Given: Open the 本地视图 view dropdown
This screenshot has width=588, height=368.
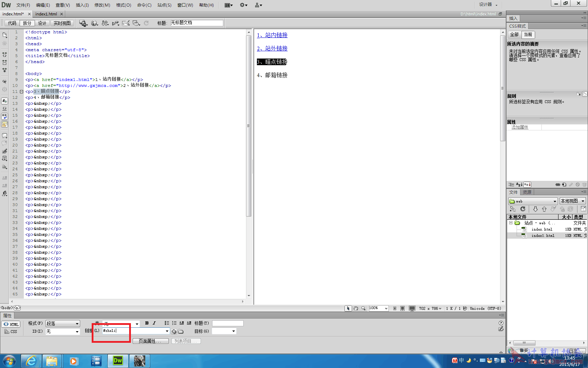Looking at the screenshot, I should (x=573, y=201).
